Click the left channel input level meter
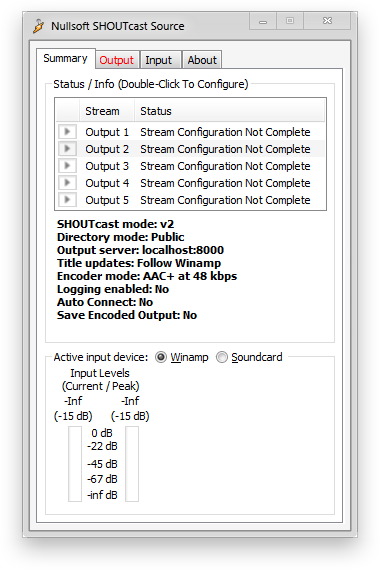380x569 pixels. coord(75,464)
